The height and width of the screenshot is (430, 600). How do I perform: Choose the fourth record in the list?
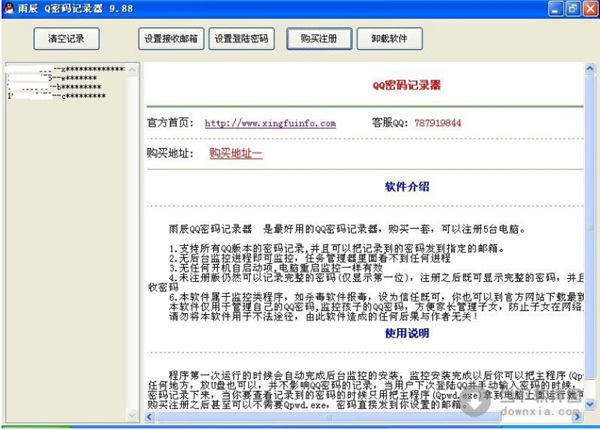point(65,97)
